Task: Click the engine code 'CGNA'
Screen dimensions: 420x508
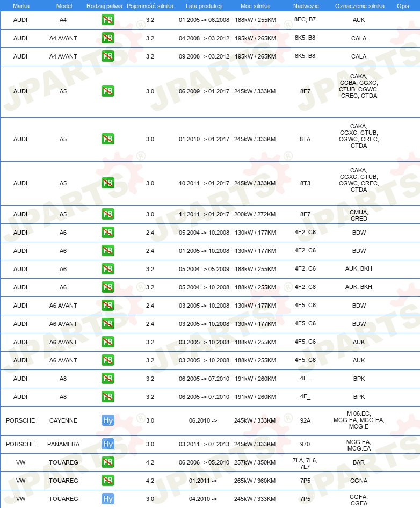Action: point(359,481)
